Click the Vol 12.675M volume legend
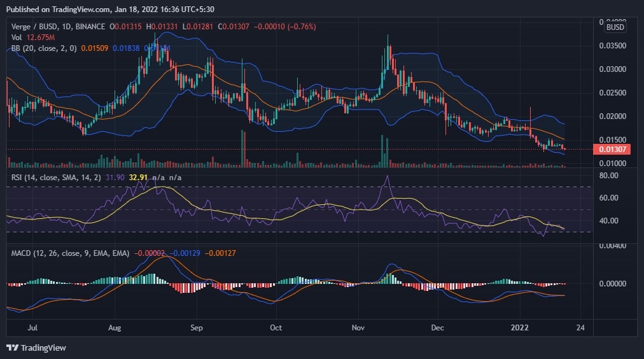 coord(33,38)
